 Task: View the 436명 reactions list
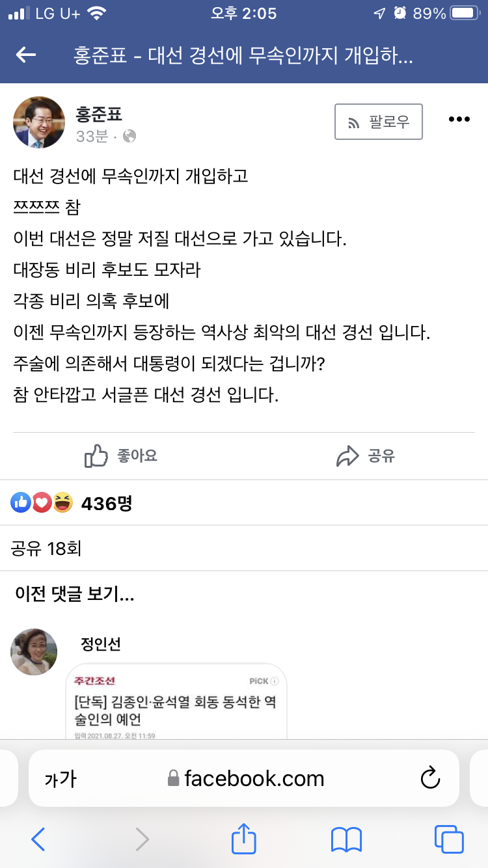pyautogui.click(x=106, y=503)
